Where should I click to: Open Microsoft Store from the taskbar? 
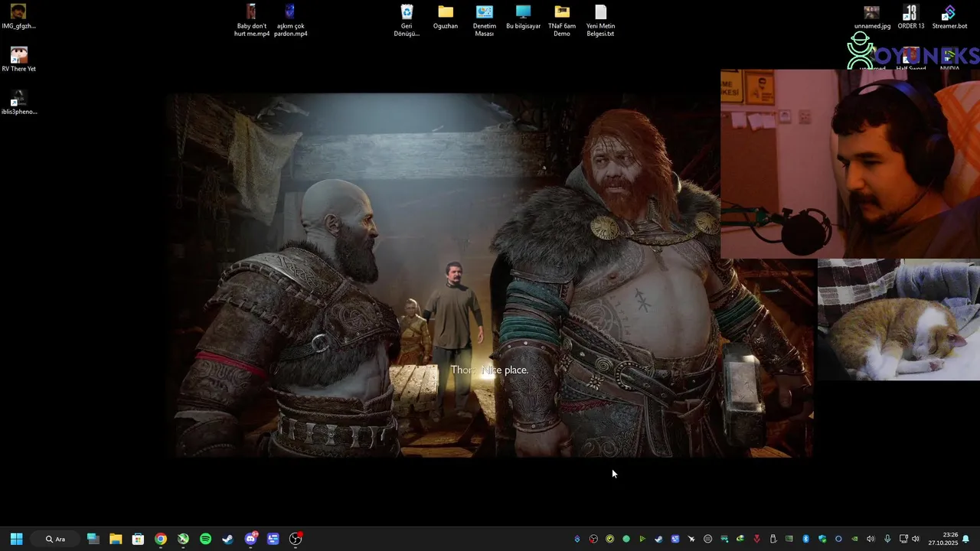(138, 539)
